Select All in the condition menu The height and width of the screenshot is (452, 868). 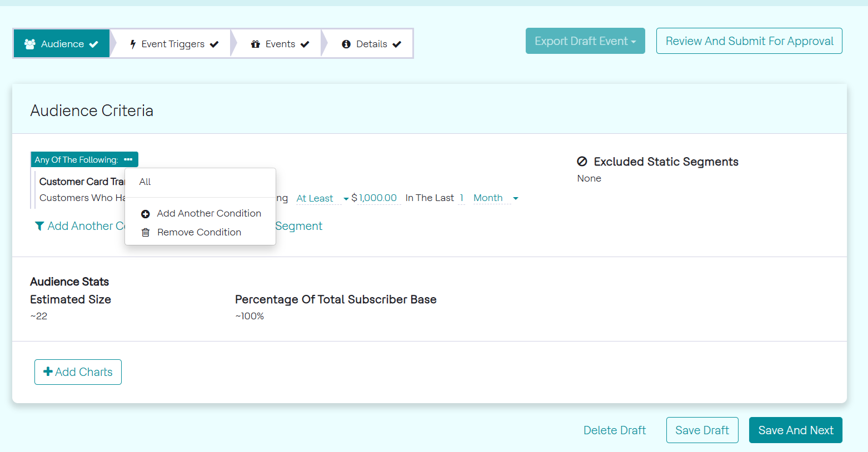tap(145, 182)
